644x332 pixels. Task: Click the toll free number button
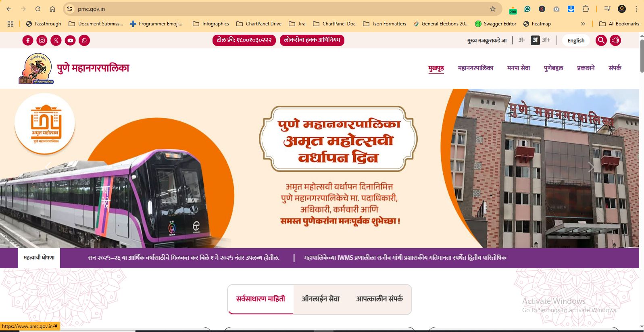tap(244, 40)
